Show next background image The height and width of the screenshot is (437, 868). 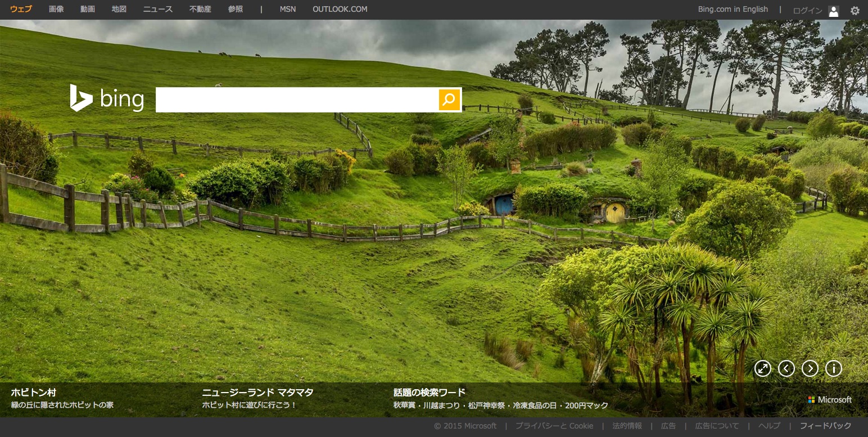810,368
